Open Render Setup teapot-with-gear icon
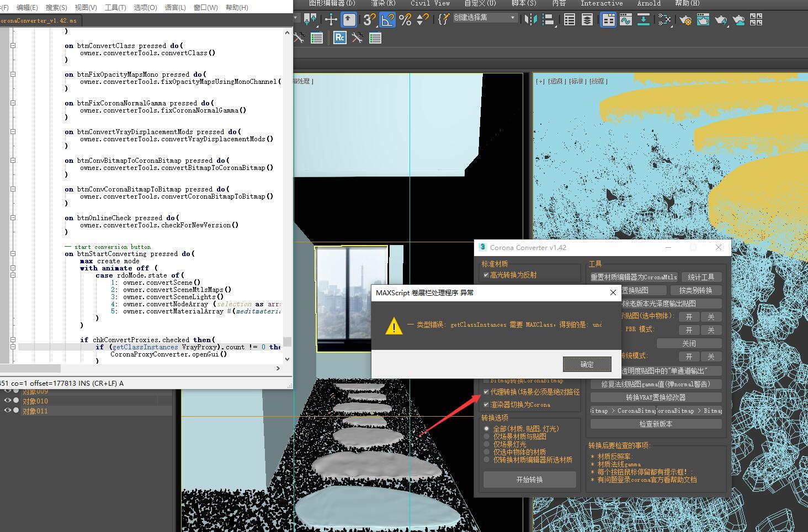808x532 pixels. (685, 20)
